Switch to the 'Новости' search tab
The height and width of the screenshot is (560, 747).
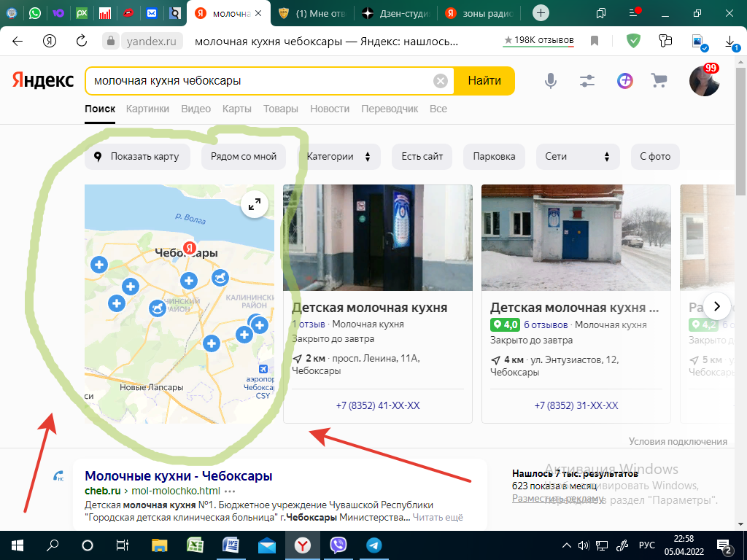pos(330,109)
